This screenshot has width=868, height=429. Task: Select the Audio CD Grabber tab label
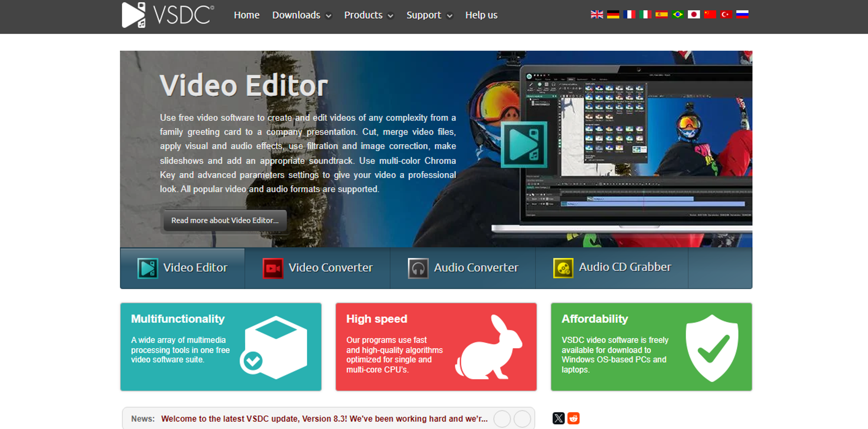pyautogui.click(x=625, y=267)
